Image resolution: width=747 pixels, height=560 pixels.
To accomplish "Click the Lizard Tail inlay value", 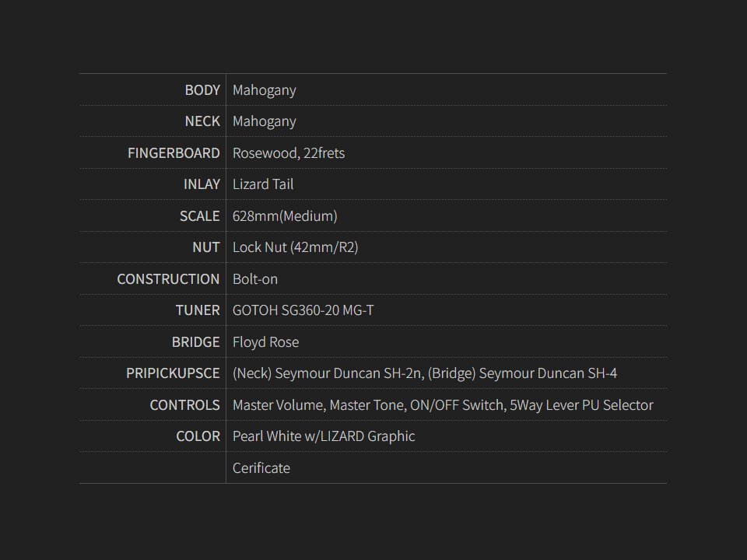I will click(263, 184).
